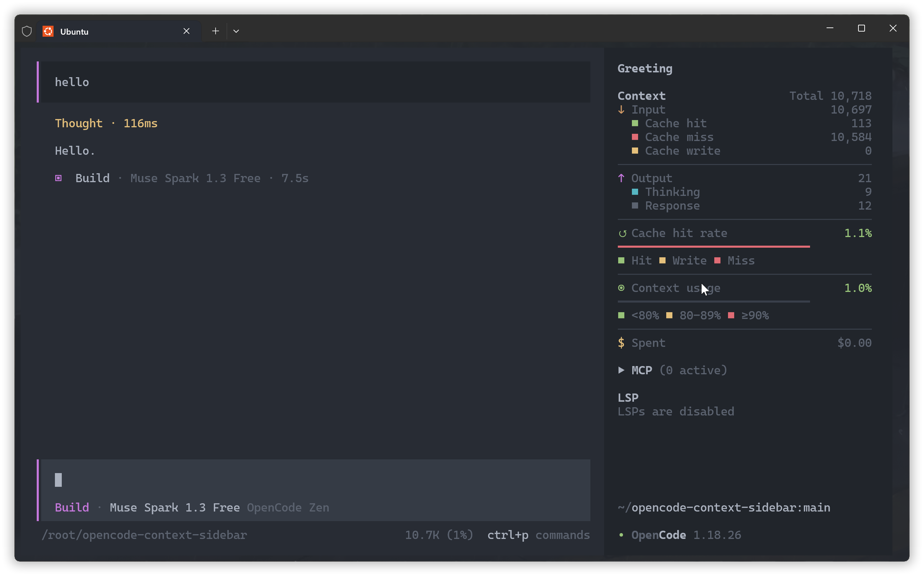
Task: Click the yellow '80-89%' legend swatch
Action: [669, 315]
